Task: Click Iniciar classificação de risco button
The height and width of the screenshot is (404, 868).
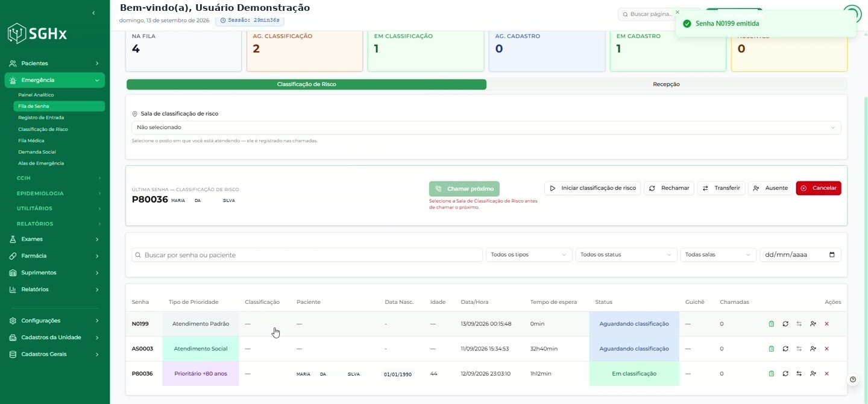Action: coord(593,188)
